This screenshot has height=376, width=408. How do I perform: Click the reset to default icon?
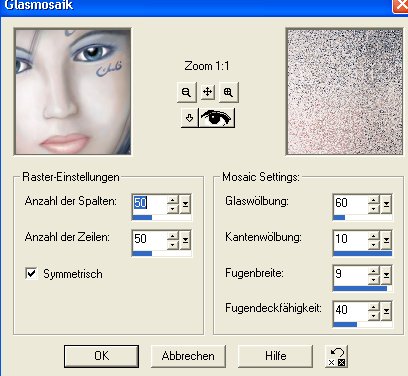coord(336,357)
